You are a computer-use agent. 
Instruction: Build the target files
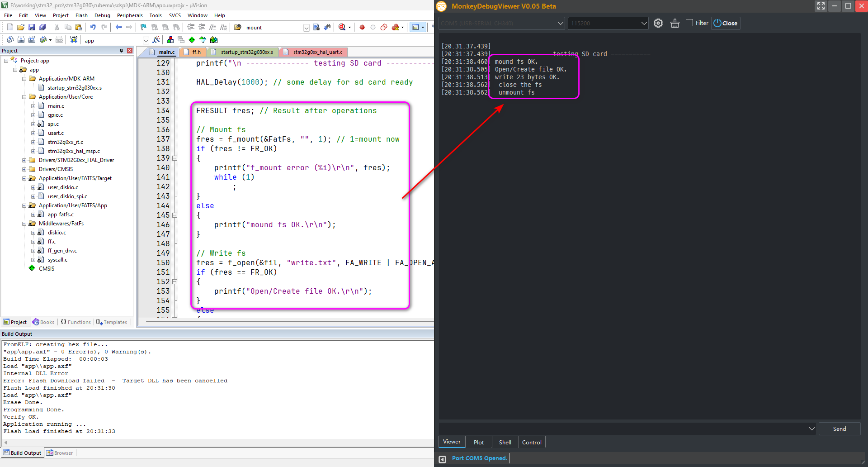click(21, 40)
